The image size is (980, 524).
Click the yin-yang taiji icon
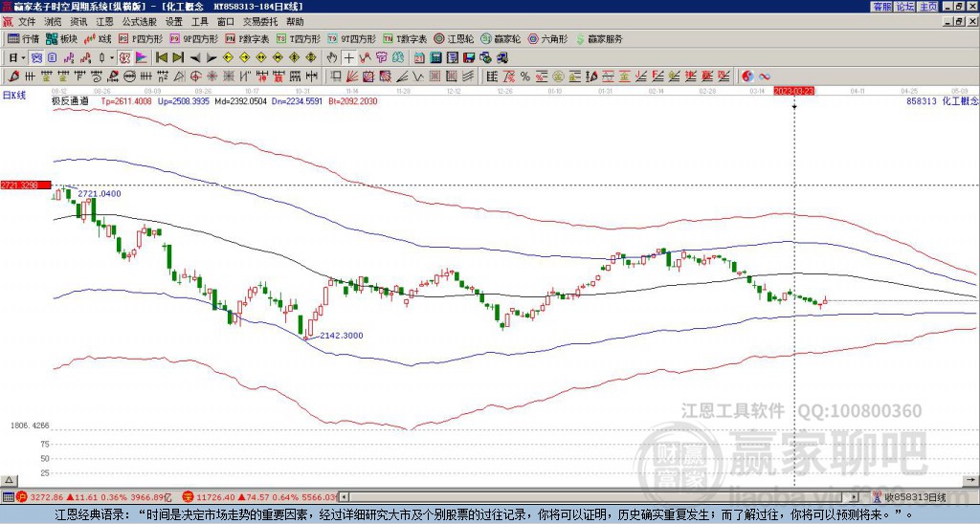[747, 76]
